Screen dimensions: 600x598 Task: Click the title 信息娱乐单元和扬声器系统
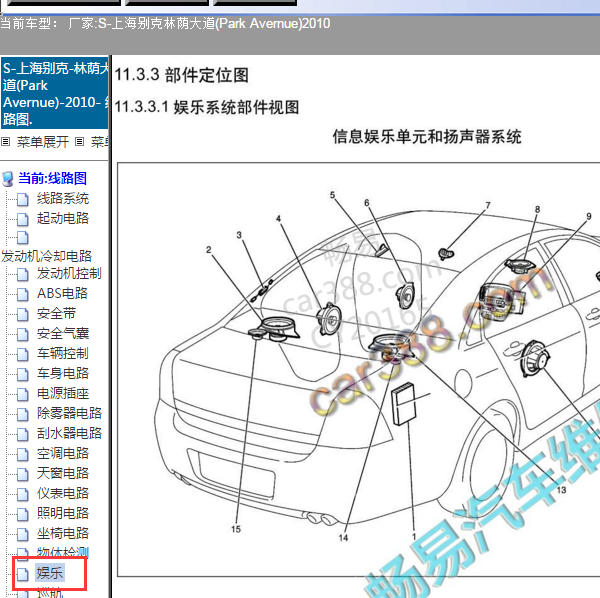point(427,137)
